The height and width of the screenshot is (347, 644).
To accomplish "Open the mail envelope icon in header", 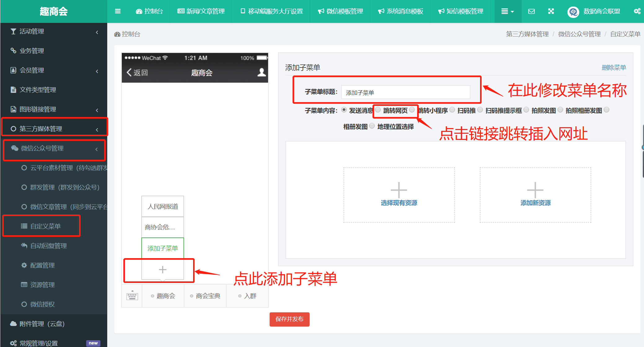I will 531,11.
